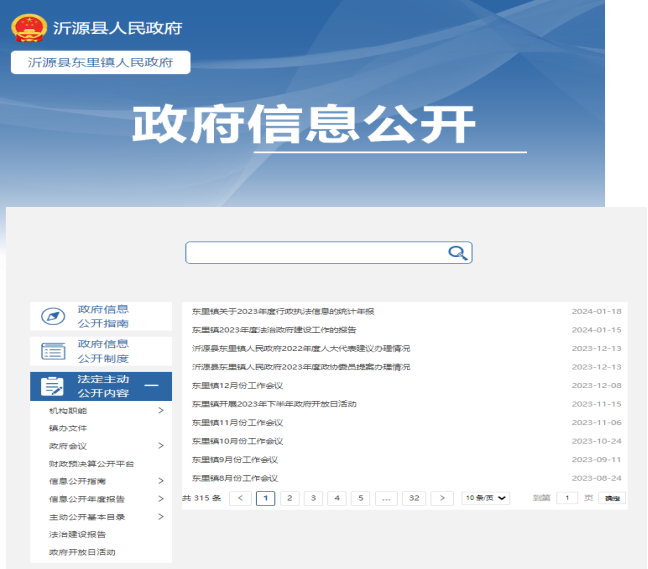Select 财政预决算公开平台 sidebar item

[x=91, y=464]
